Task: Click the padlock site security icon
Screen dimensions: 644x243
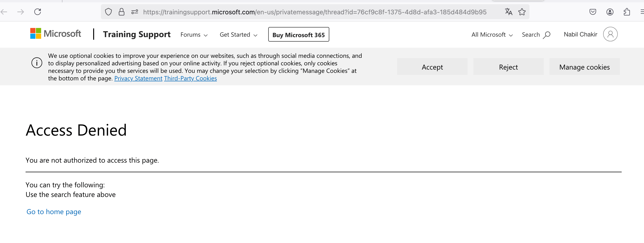Action: pos(122,12)
